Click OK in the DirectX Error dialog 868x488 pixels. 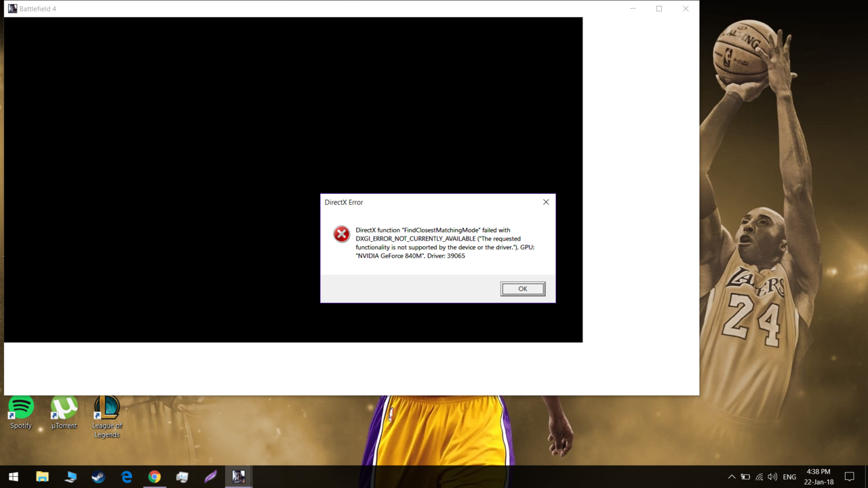(523, 289)
